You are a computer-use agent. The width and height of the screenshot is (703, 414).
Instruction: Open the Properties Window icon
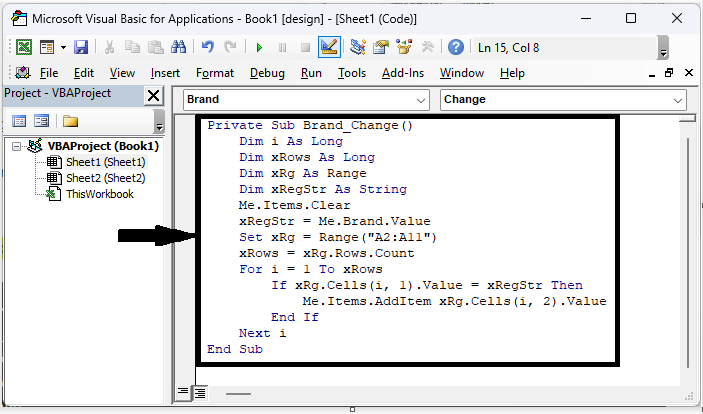point(381,47)
